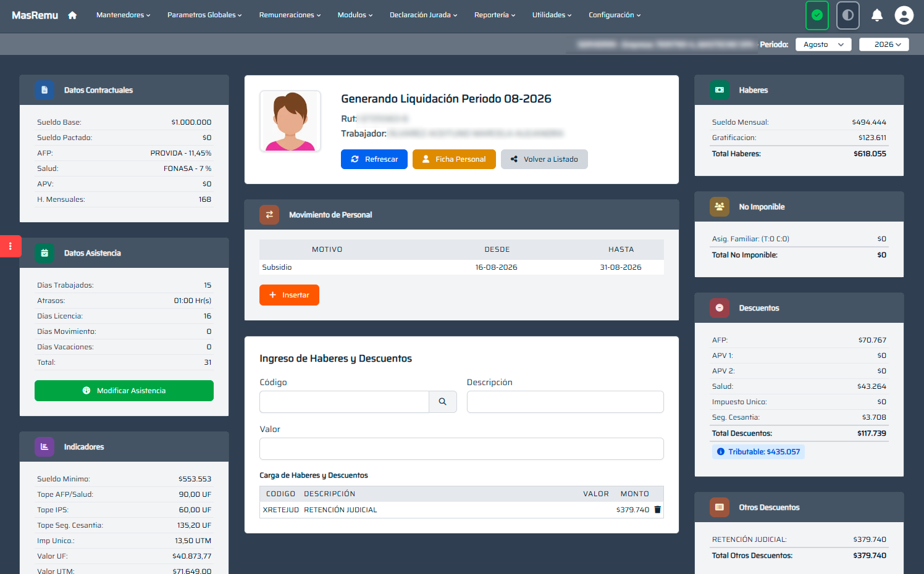The height and width of the screenshot is (574, 924).
Task: Focus the Descripción input field
Action: tap(565, 402)
